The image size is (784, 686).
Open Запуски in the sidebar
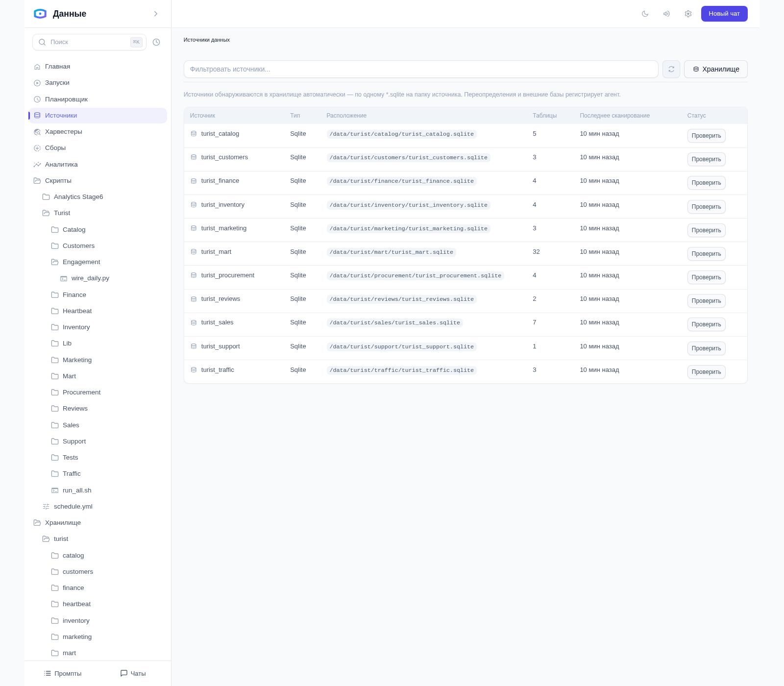(98, 83)
